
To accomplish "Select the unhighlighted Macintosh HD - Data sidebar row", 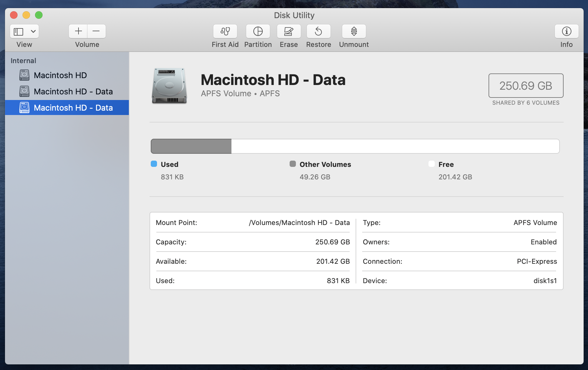I will pos(67,91).
